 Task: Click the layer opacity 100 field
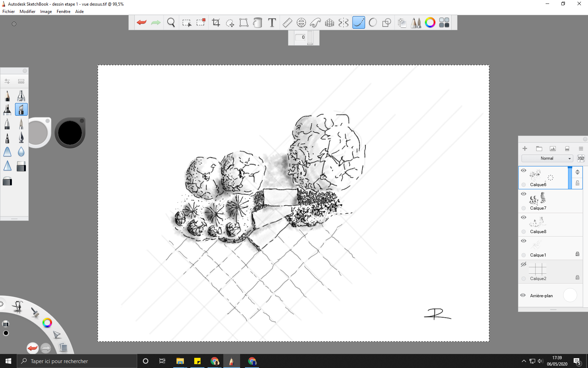coord(581,158)
